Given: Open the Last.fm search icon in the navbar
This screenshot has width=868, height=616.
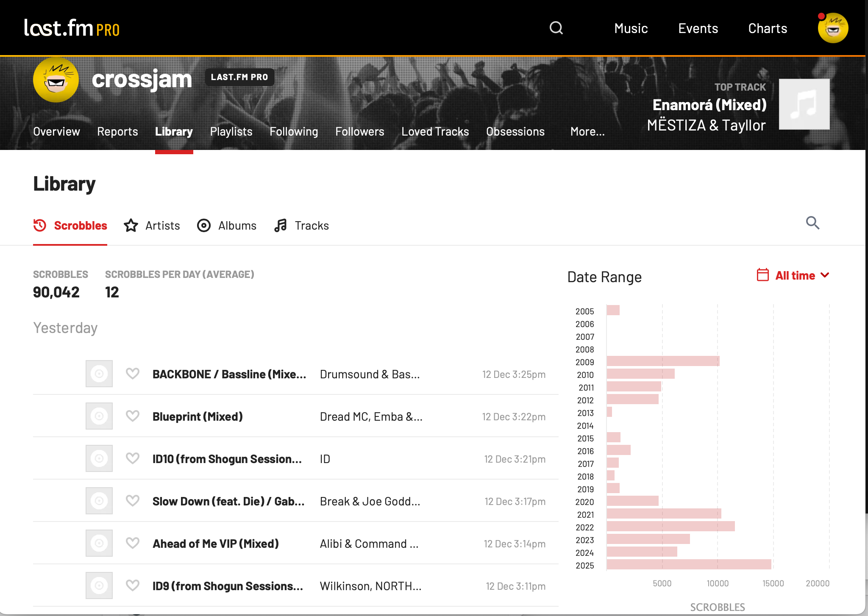Looking at the screenshot, I should coord(556,28).
